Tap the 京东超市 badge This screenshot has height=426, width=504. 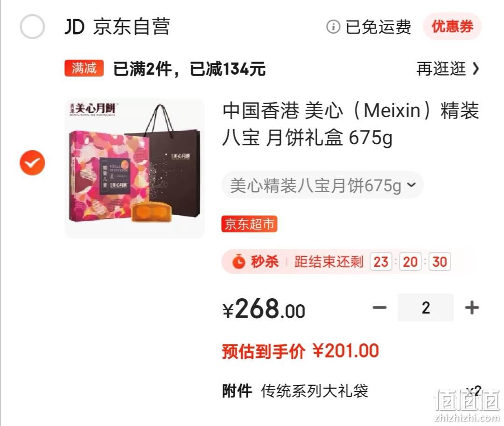tap(249, 224)
